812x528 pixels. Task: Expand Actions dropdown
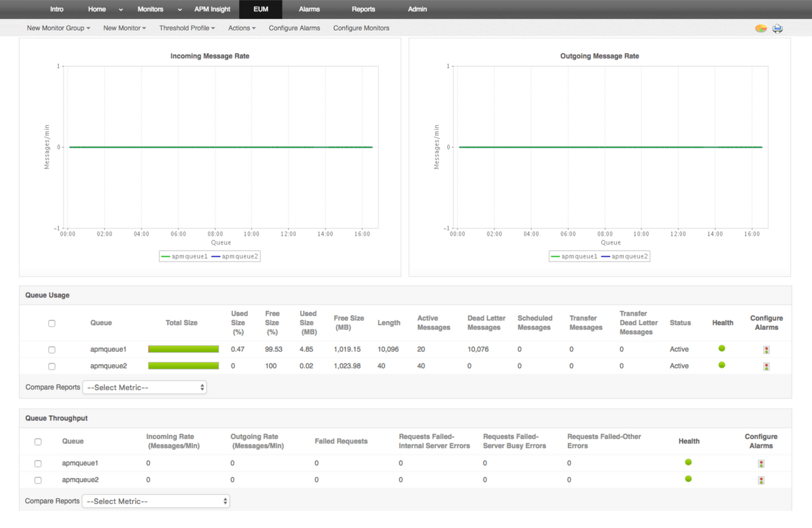pos(242,28)
